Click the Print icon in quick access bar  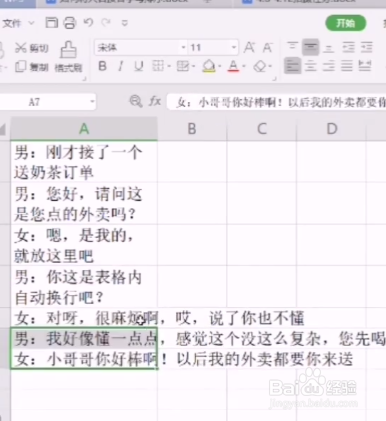coord(70,23)
